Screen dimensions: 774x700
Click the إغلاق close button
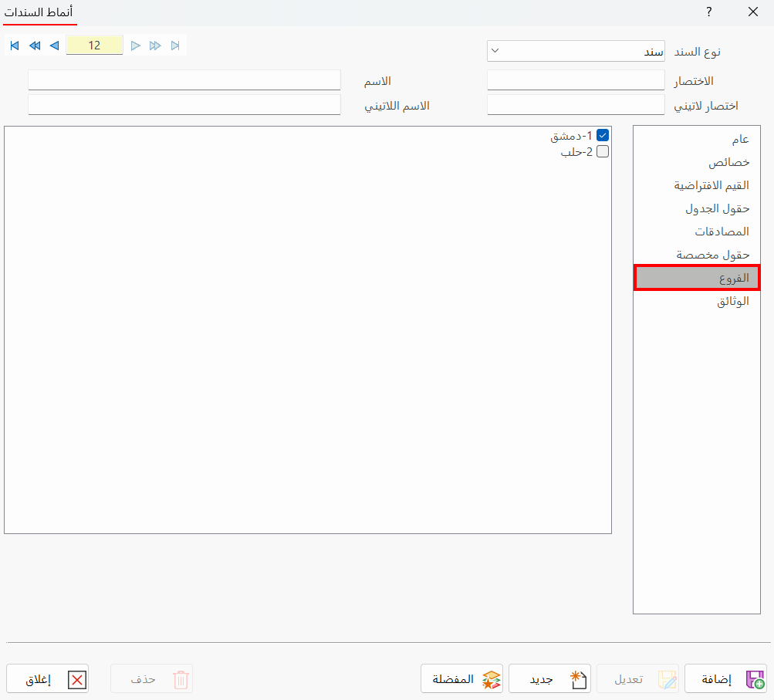point(47,679)
